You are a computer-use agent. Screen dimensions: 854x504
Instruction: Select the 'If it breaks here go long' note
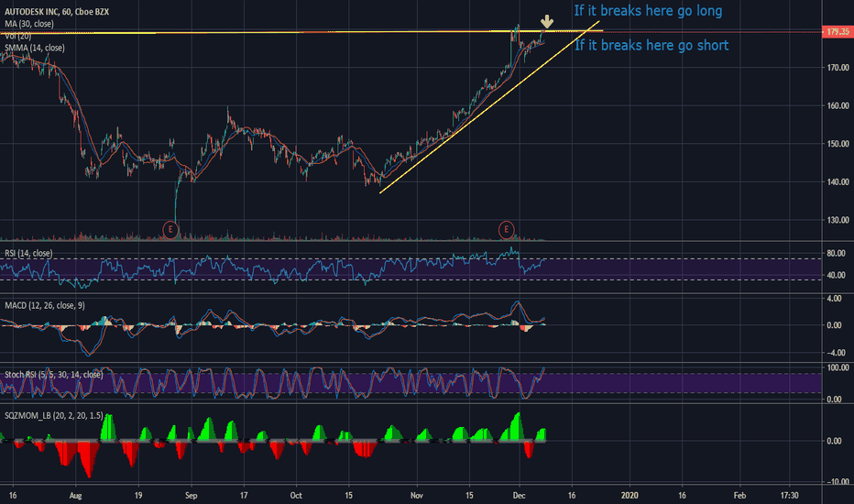pyautogui.click(x=648, y=11)
